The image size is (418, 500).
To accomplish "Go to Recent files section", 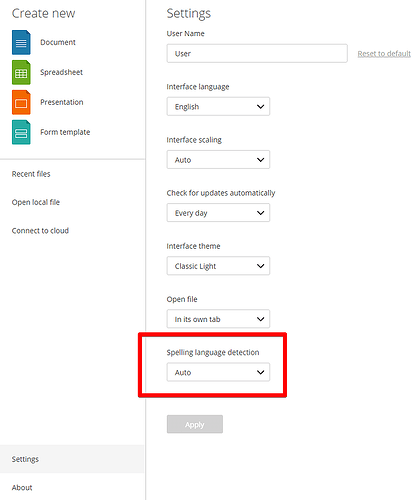I will pyautogui.click(x=31, y=174).
